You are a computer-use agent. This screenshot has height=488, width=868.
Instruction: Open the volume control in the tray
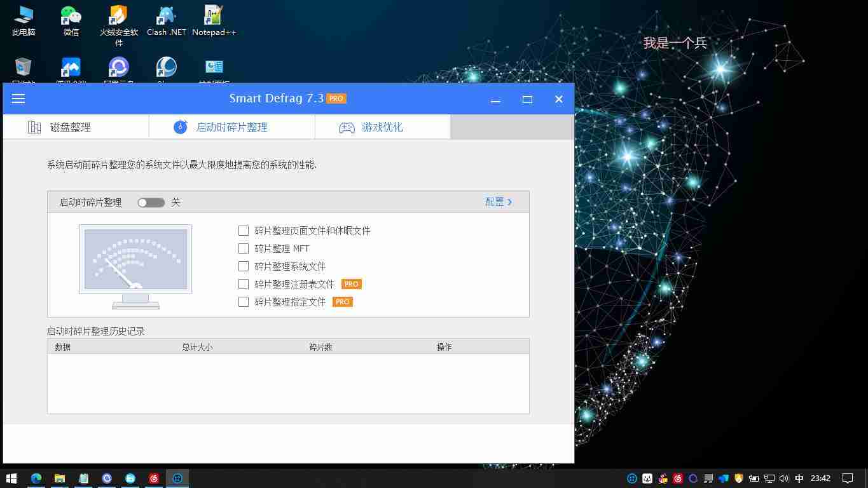coord(784,478)
